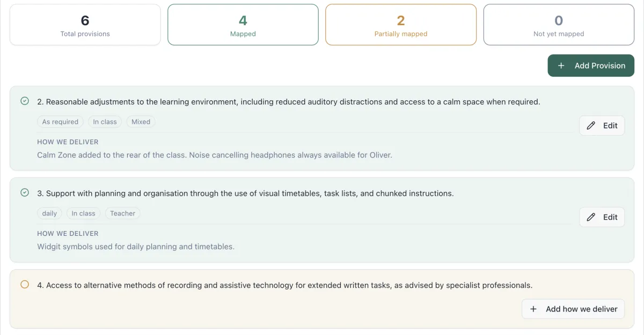This screenshot has width=644, height=335.
Task: Click the As required tag
Action: 60,122
